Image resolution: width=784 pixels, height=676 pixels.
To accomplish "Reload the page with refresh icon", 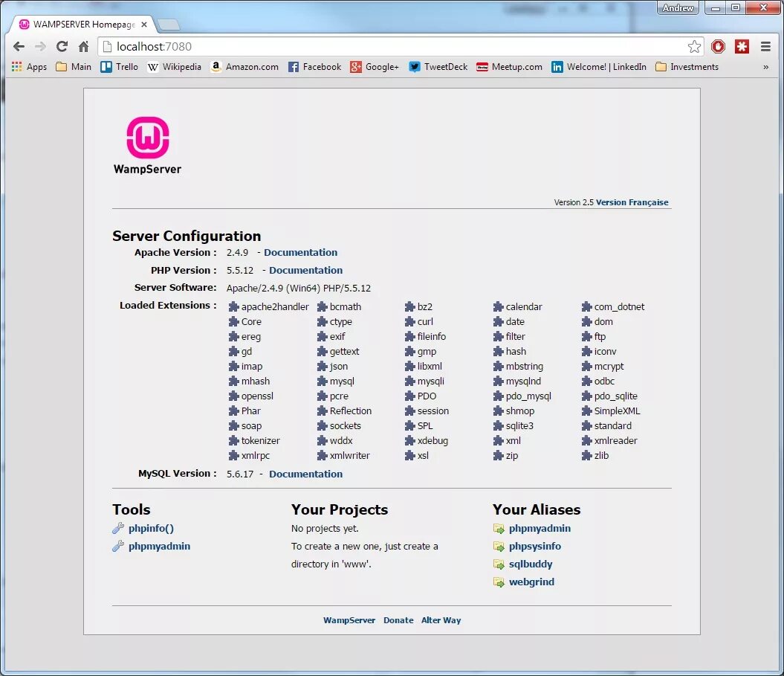I will pos(62,47).
